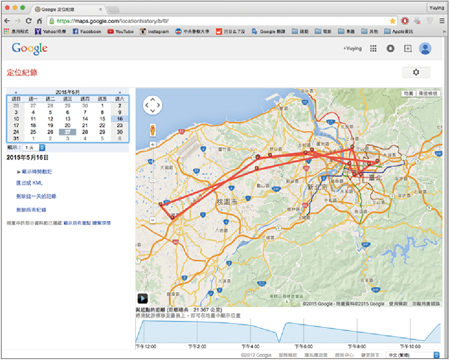
Task: Open Google notifications bell icon
Action: (390, 49)
